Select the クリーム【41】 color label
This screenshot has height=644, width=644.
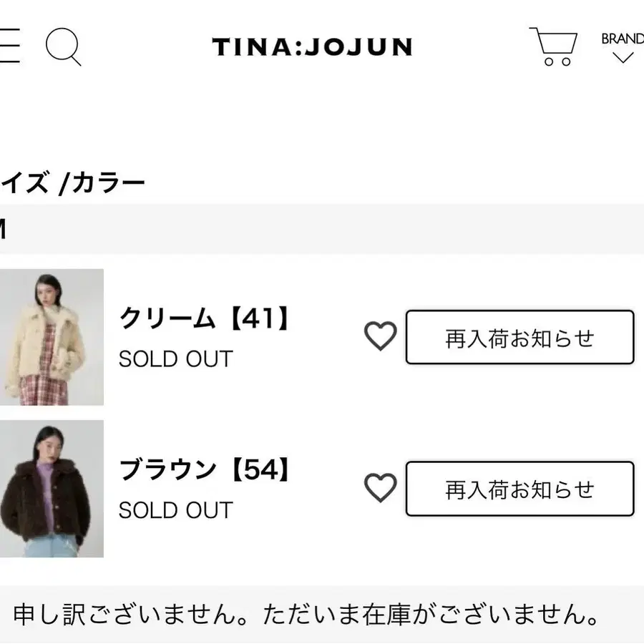[x=205, y=318]
